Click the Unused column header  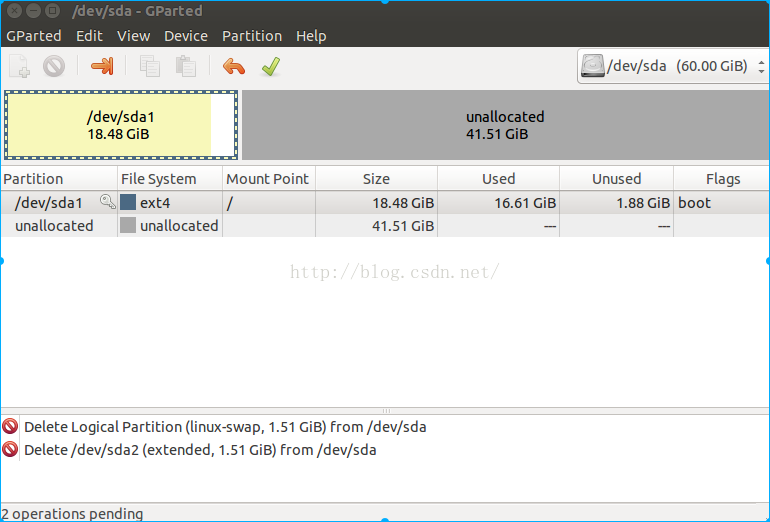616,179
